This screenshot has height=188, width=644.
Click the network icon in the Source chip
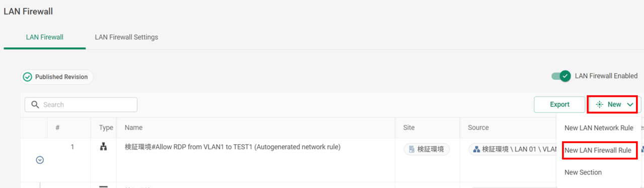[x=476, y=149]
